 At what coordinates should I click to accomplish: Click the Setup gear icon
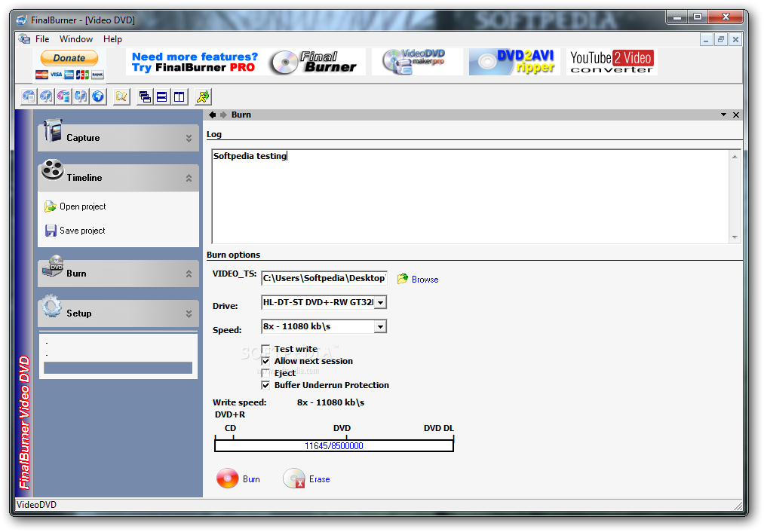51,307
